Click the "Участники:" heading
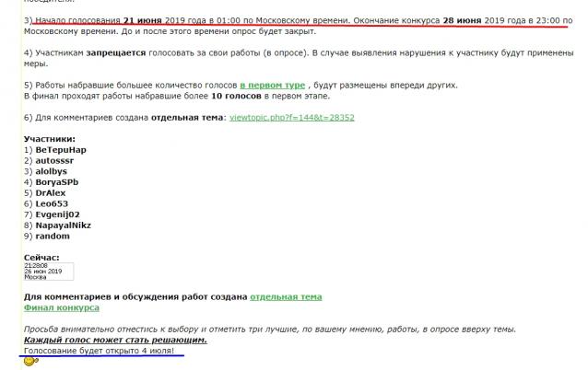Image resolution: width=588 pixels, height=370 pixels. (50, 139)
